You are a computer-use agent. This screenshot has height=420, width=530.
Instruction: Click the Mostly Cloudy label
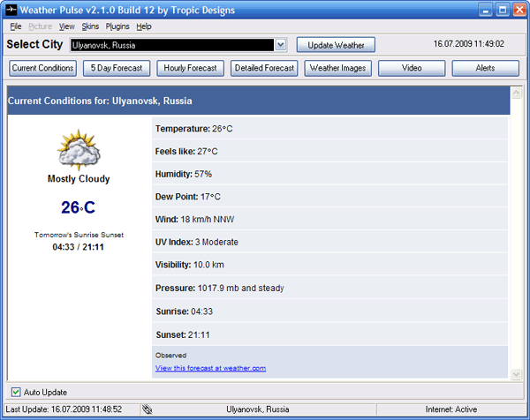point(79,178)
